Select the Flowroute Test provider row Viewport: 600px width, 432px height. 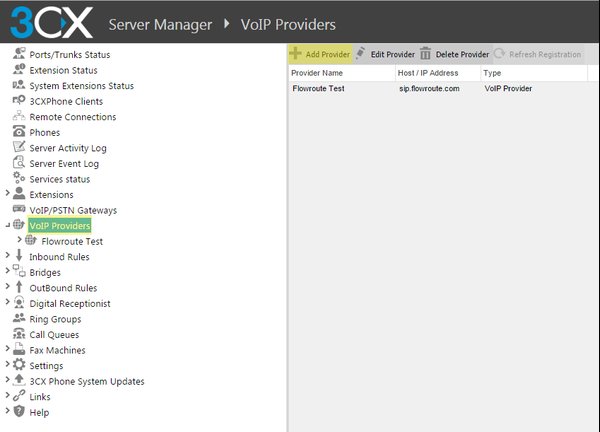[438, 88]
